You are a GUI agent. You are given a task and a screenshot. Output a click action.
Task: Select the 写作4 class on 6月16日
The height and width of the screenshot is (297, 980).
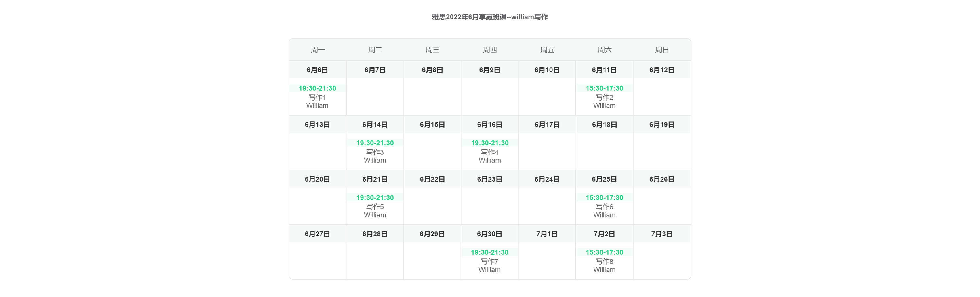[490, 152]
